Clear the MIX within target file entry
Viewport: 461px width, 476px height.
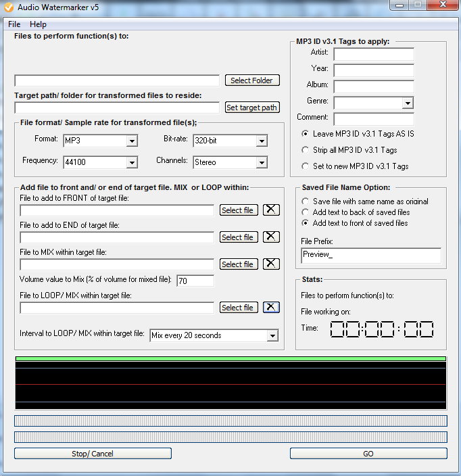pyautogui.click(x=271, y=264)
